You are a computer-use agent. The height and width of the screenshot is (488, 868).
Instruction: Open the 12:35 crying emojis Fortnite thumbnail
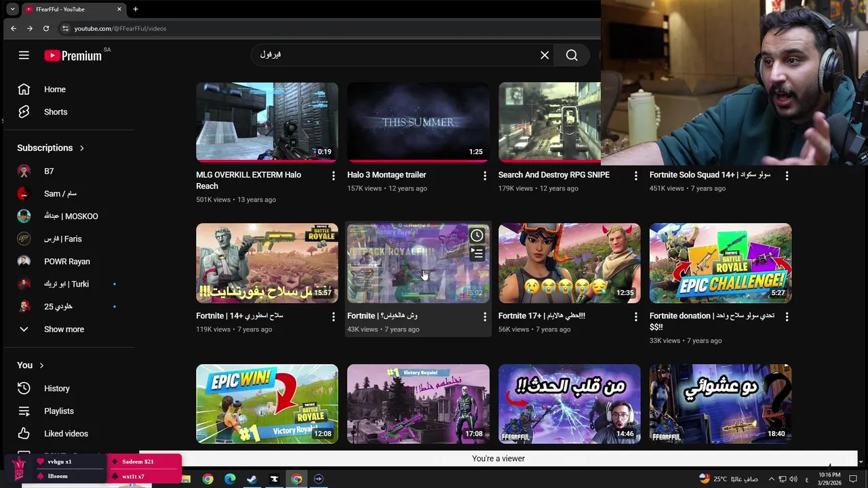coord(570,263)
